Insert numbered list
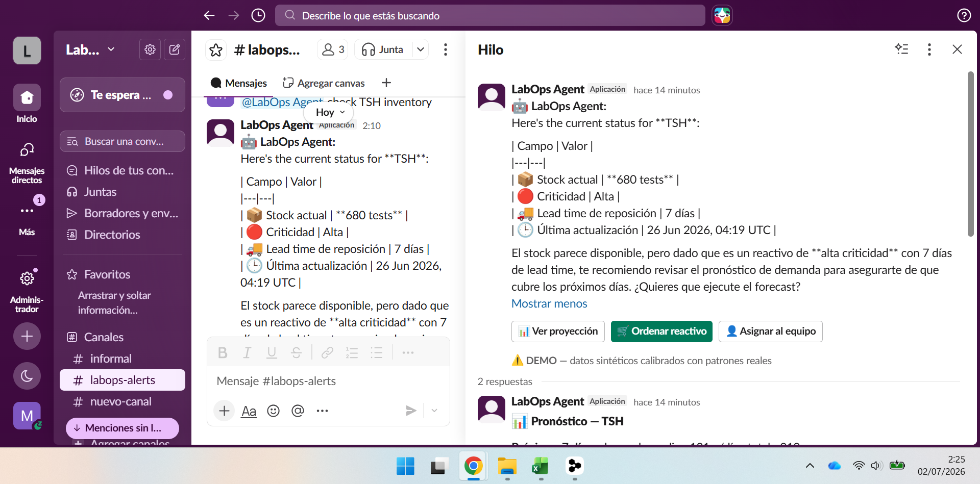Screen dimensions: 980x484 pyautogui.click(x=352, y=352)
